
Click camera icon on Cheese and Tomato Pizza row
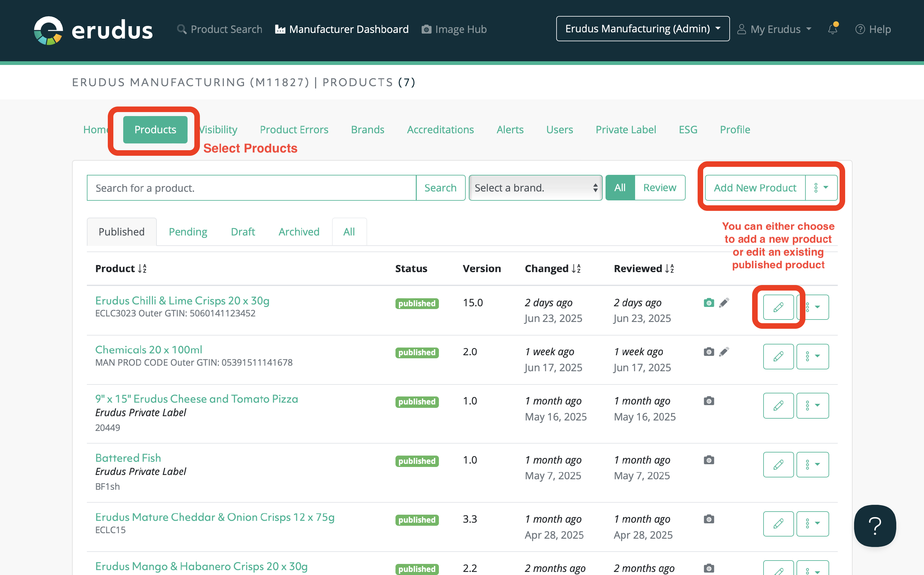[709, 401]
